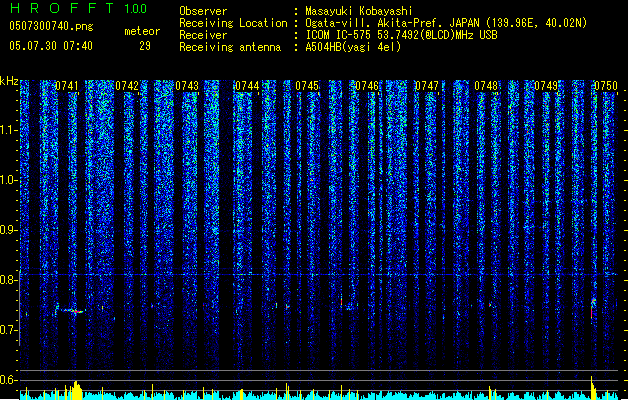Click the Observer field label
Screen dimensions: 629x400
point(203,11)
